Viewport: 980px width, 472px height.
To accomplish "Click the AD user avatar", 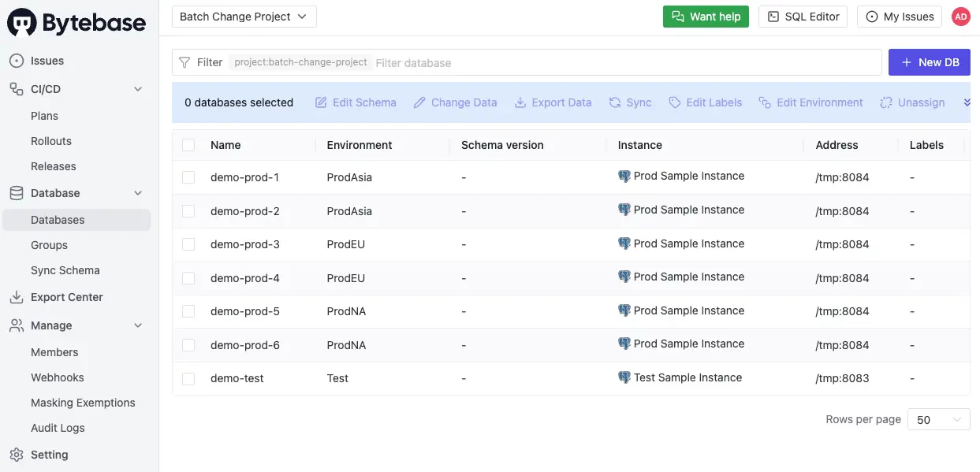I will [960, 17].
